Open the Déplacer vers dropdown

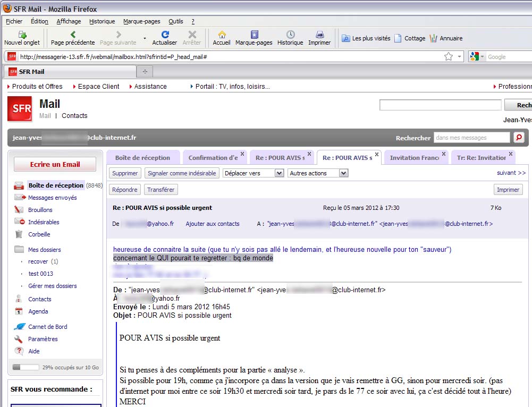[253, 173]
